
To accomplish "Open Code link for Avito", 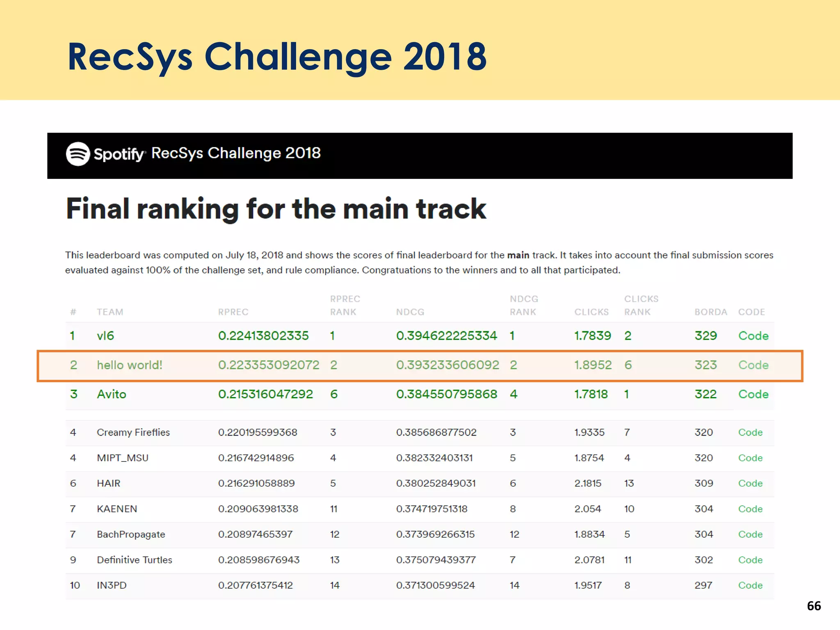I will [753, 394].
